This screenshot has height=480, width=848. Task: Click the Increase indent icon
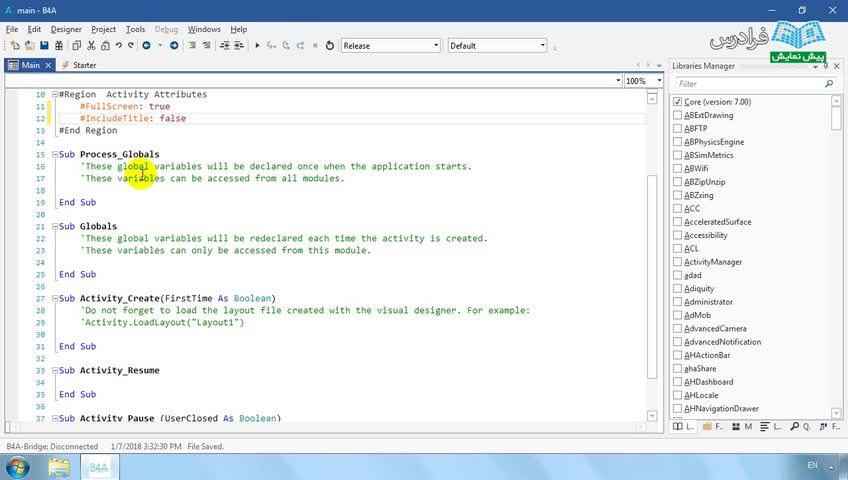238,46
